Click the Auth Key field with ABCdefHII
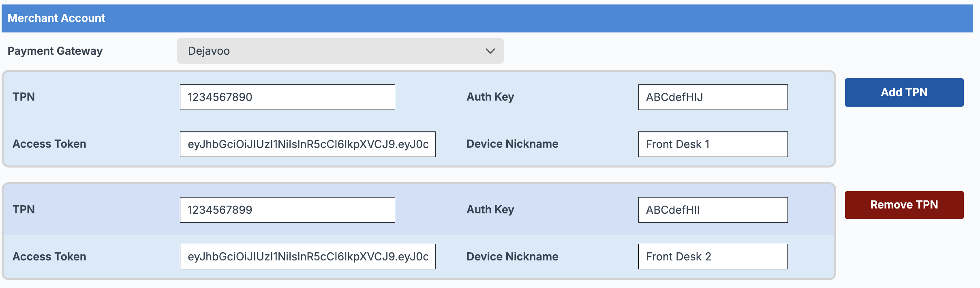The height and width of the screenshot is (288, 980). pos(713,210)
